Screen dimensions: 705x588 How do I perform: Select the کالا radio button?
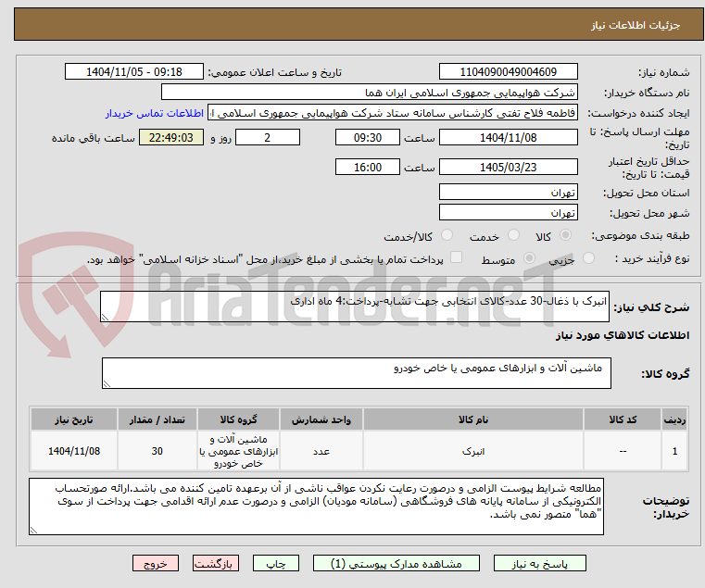[566, 235]
